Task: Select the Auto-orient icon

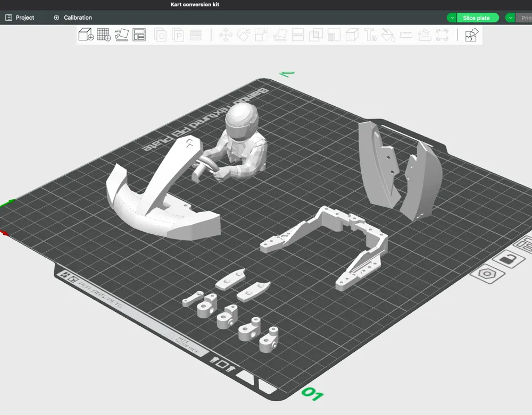Action: coord(121,35)
